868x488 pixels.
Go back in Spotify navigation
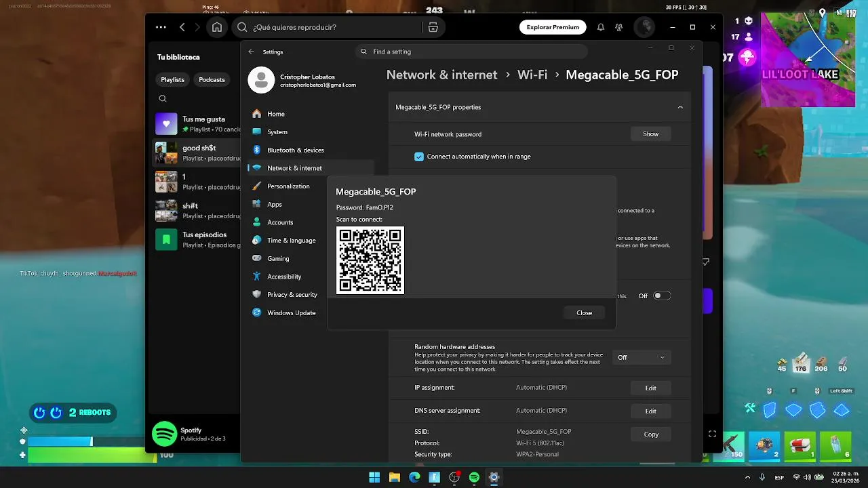(182, 27)
